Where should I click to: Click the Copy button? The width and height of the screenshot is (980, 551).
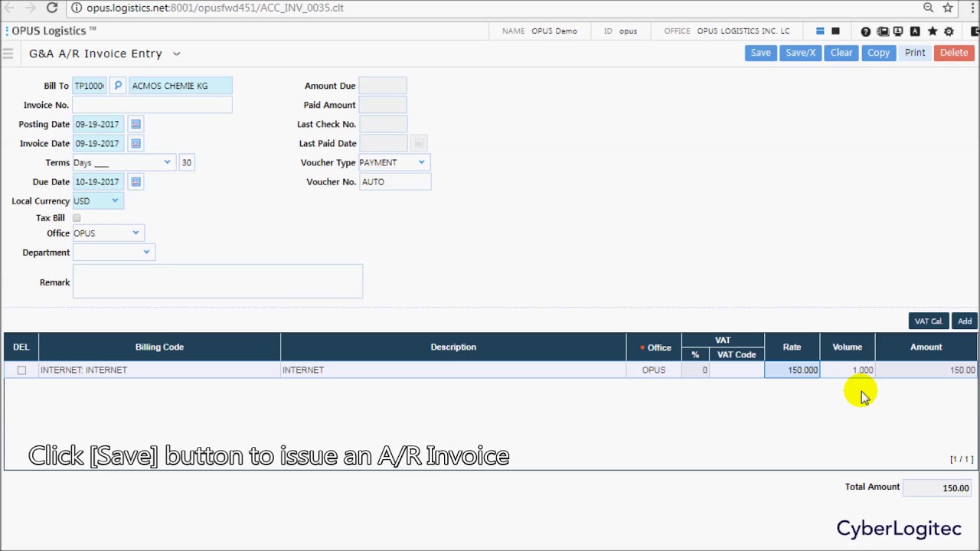coord(878,53)
